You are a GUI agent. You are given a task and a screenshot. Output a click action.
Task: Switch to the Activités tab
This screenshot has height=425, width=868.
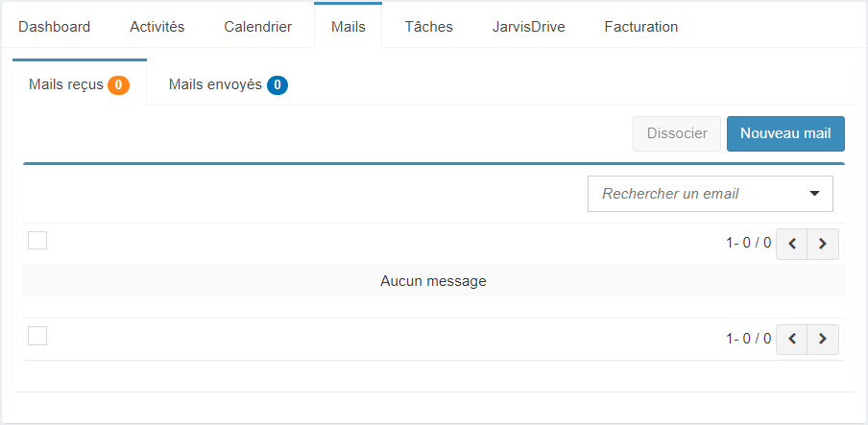pyautogui.click(x=157, y=27)
